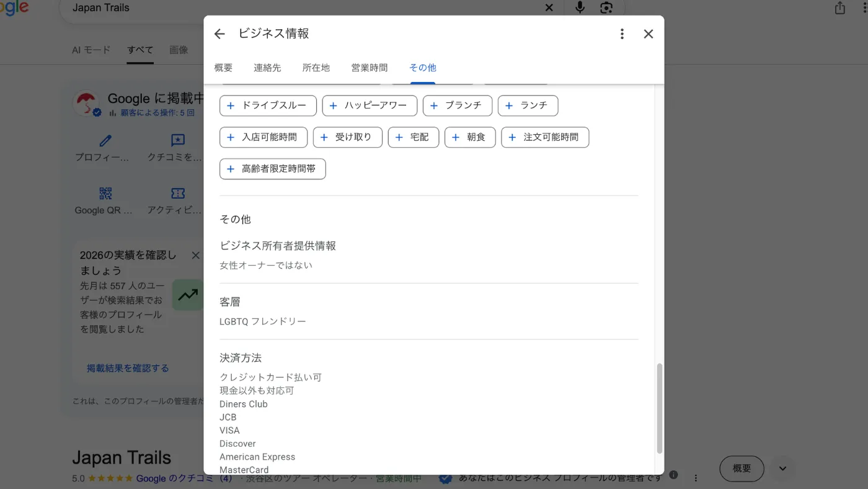The width and height of the screenshot is (868, 489).
Task: Open the three-dot menu in ビジネス情報 dialog
Action: (622, 34)
